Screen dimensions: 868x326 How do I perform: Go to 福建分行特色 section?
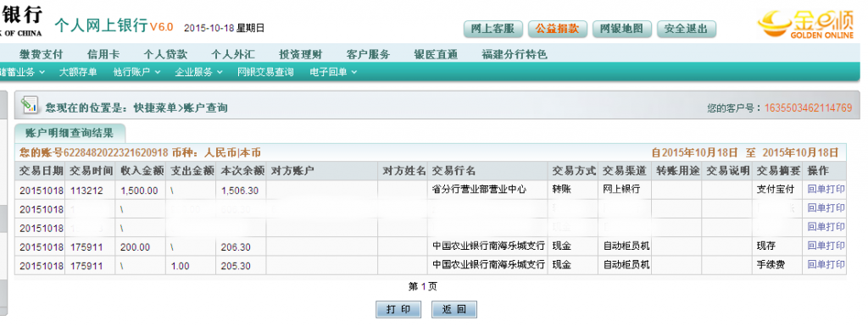(x=515, y=54)
